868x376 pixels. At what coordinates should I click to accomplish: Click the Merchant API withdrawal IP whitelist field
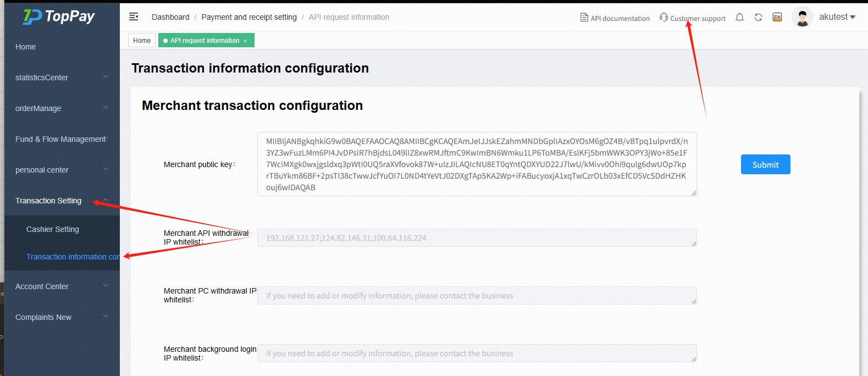coord(477,238)
